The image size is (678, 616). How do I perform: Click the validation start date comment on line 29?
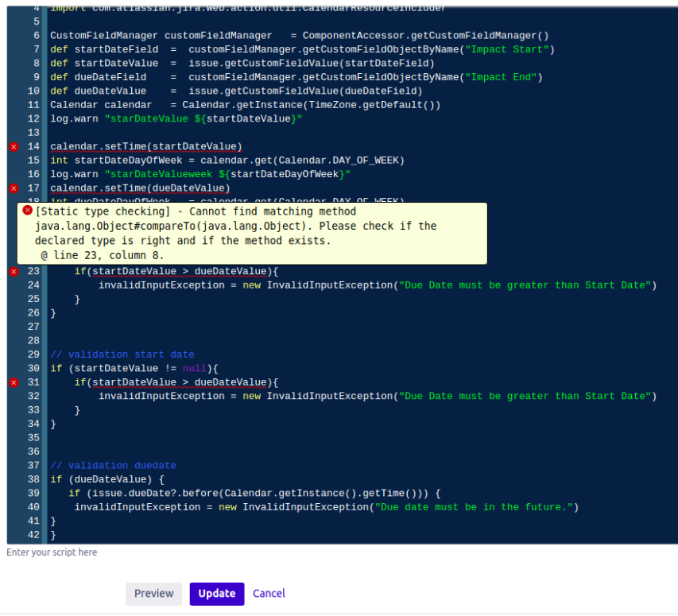(x=119, y=354)
